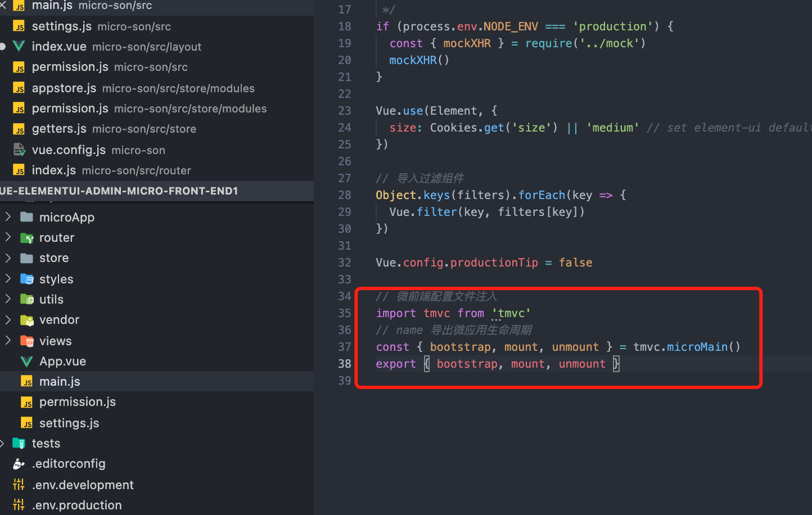The width and height of the screenshot is (812, 515).
Task: Open index.js from micro-son/src/router
Action: tap(157, 170)
